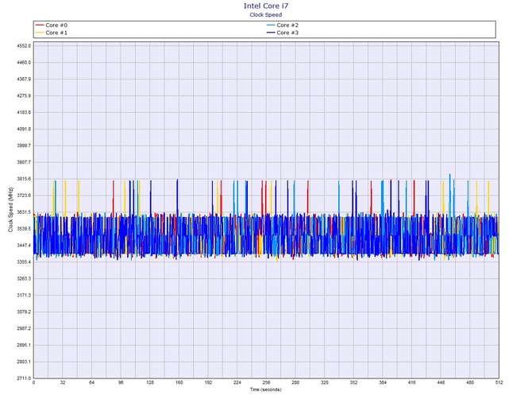The height and width of the screenshot is (399, 532).
Task: Click the 32 tick on time axis
Action: click(x=63, y=382)
